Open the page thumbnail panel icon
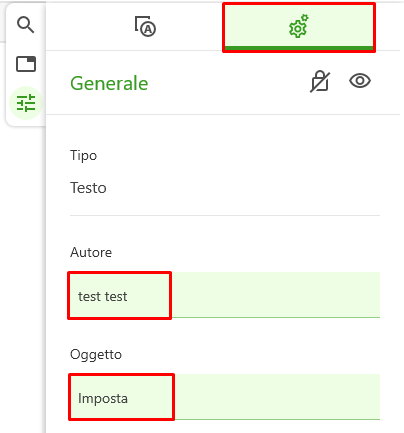The width and height of the screenshot is (404, 433). click(x=26, y=64)
